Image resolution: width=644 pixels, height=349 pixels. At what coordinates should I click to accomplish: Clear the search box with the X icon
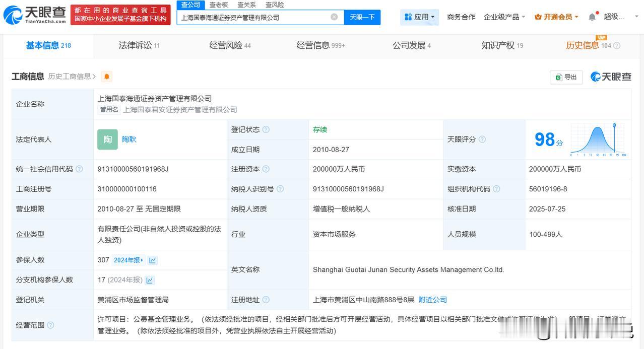click(x=334, y=17)
